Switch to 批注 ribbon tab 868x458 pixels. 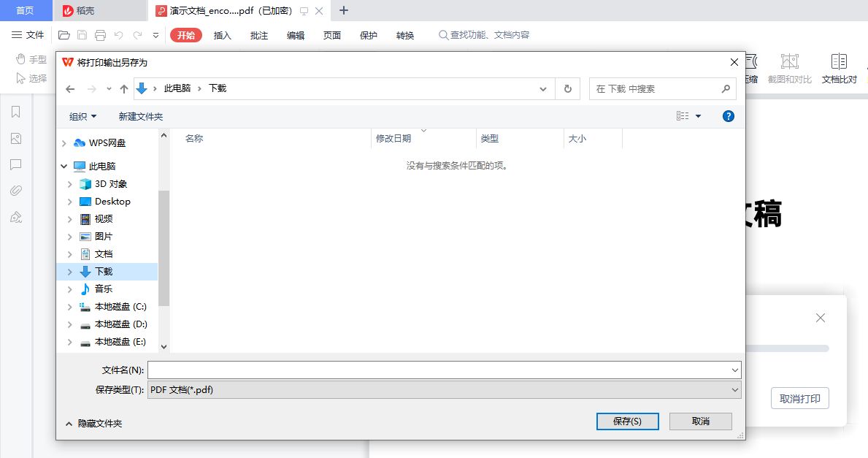coord(258,36)
